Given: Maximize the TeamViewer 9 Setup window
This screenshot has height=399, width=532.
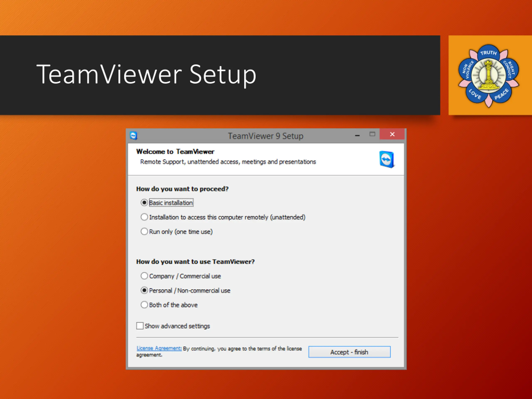Looking at the screenshot, I should (372, 134).
